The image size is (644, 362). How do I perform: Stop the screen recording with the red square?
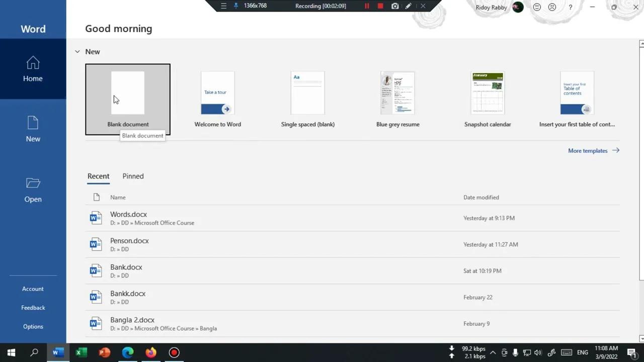tap(380, 6)
